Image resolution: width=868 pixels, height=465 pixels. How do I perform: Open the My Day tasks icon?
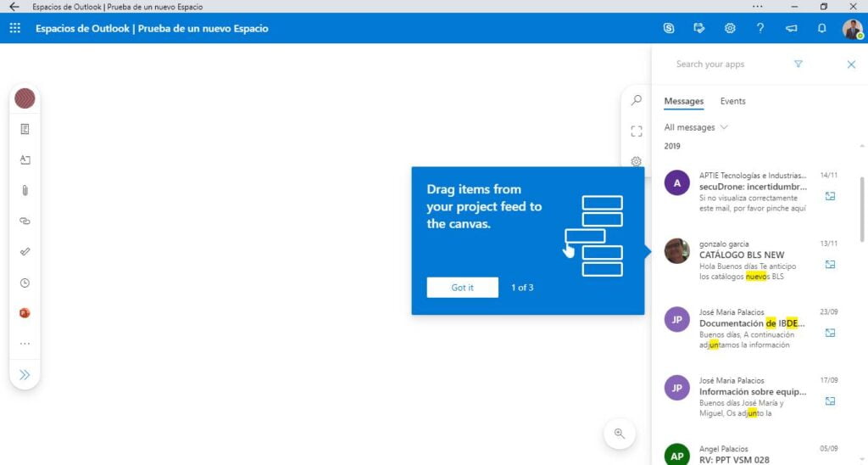[x=699, y=28]
